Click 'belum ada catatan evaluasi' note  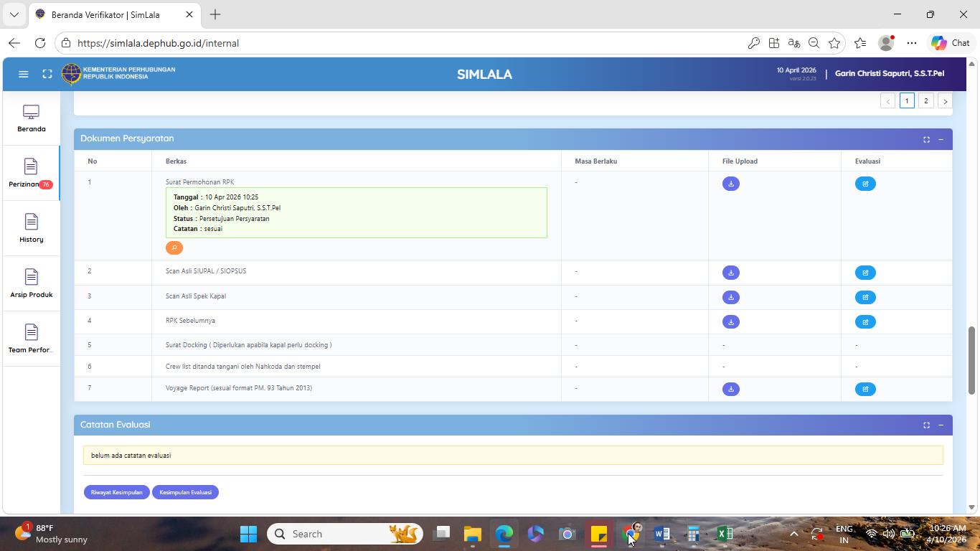click(513, 455)
